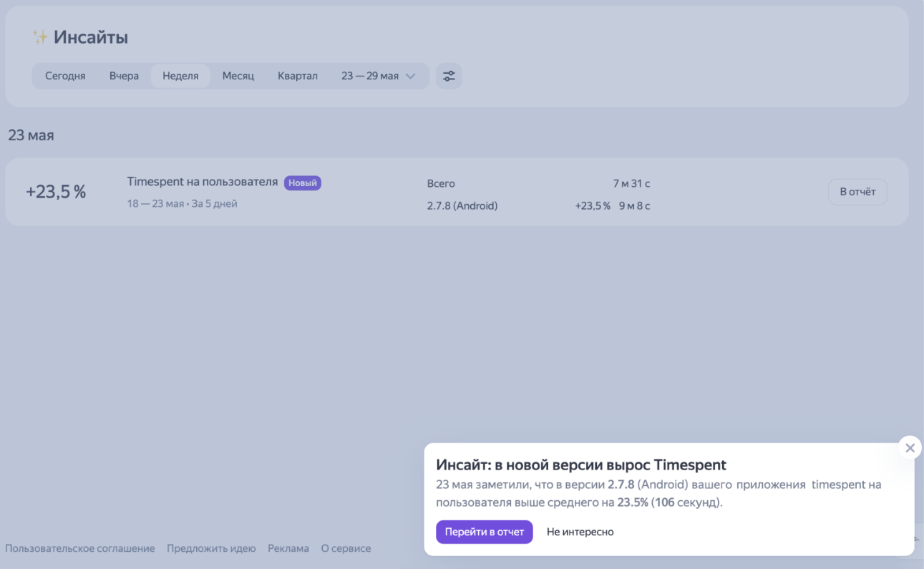924x569 pixels.
Task: Open the Пользовательское соглашение link
Action: pyautogui.click(x=80, y=548)
